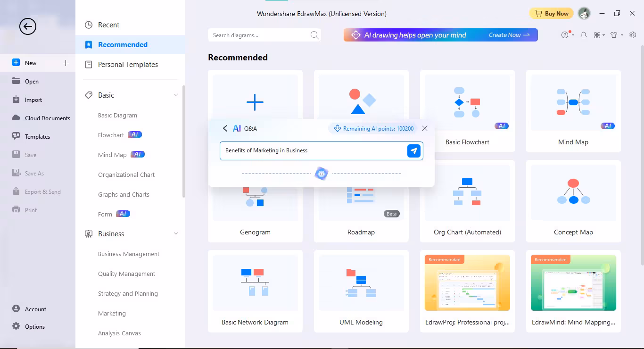Open the notifications bell icon
The image size is (644, 349).
pyautogui.click(x=584, y=35)
